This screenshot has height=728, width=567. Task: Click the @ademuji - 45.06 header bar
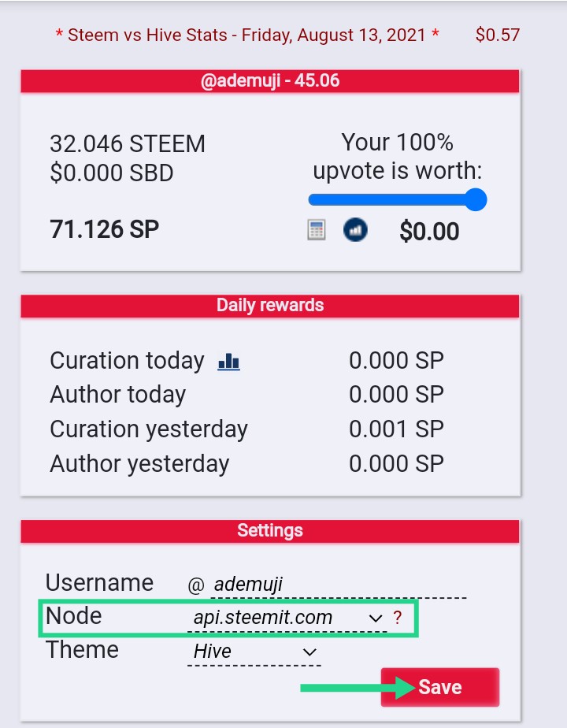[270, 81]
